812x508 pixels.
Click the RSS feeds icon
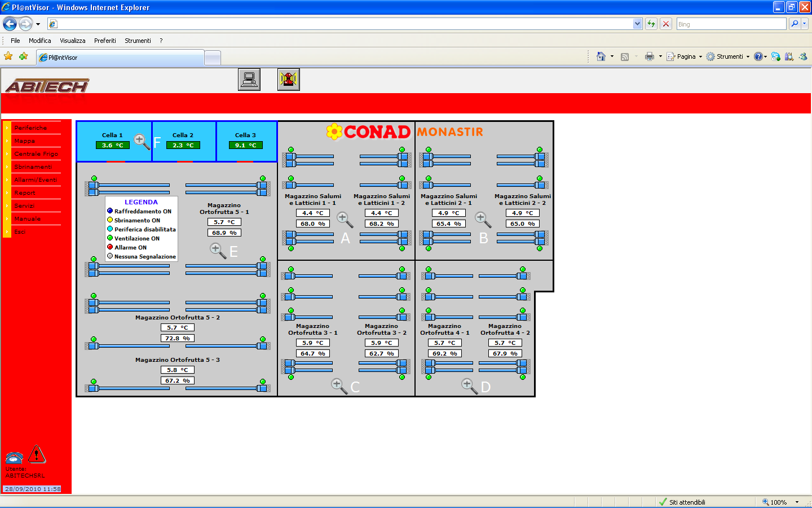[x=625, y=56]
